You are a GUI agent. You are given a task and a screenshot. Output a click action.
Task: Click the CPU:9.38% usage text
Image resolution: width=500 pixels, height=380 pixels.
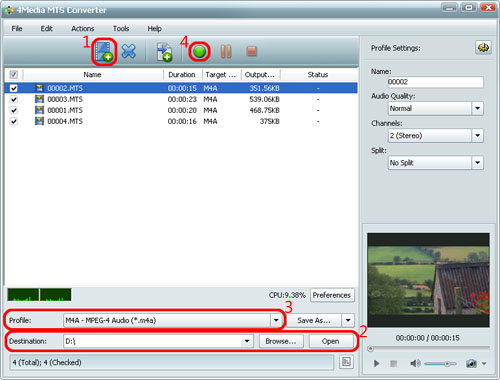pyautogui.click(x=287, y=295)
